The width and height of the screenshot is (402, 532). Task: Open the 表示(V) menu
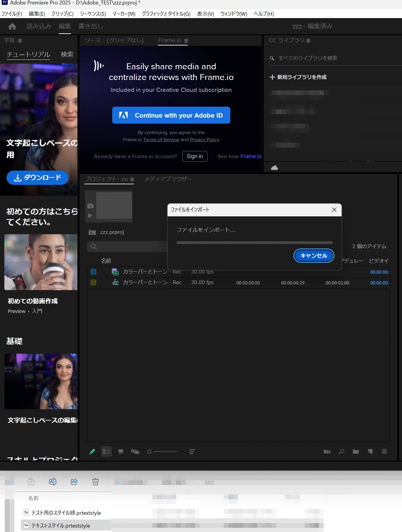pos(205,14)
